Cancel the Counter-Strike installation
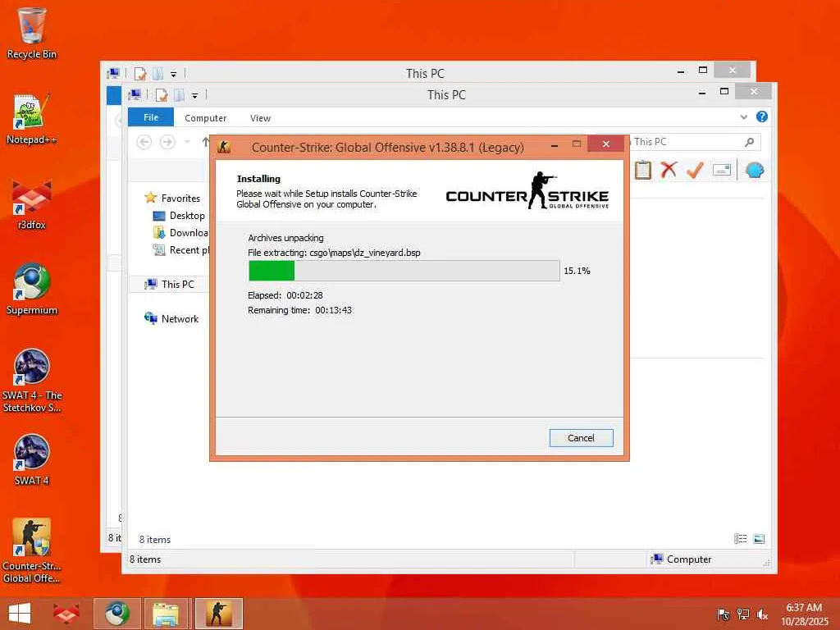Viewport: 840px width, 630px height. (x=582, y=438)
